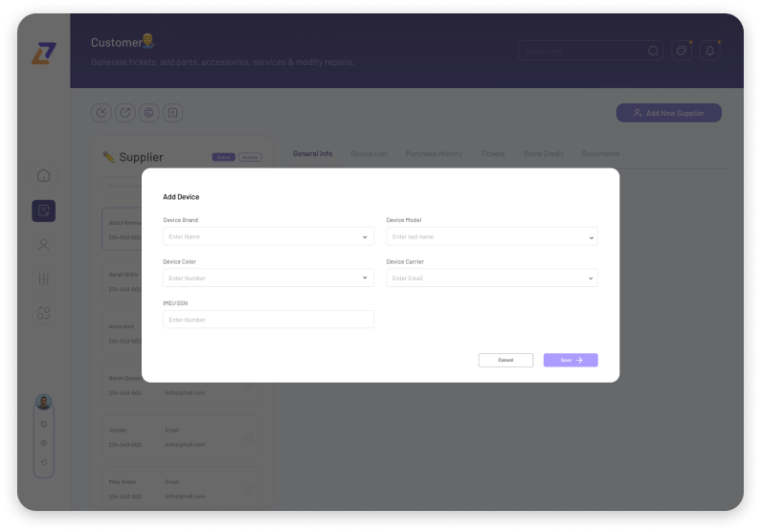The height and width of the screenshot is (532, 761).
Task: Open the notifications bell icon
Action: click(x=710, y=51)
